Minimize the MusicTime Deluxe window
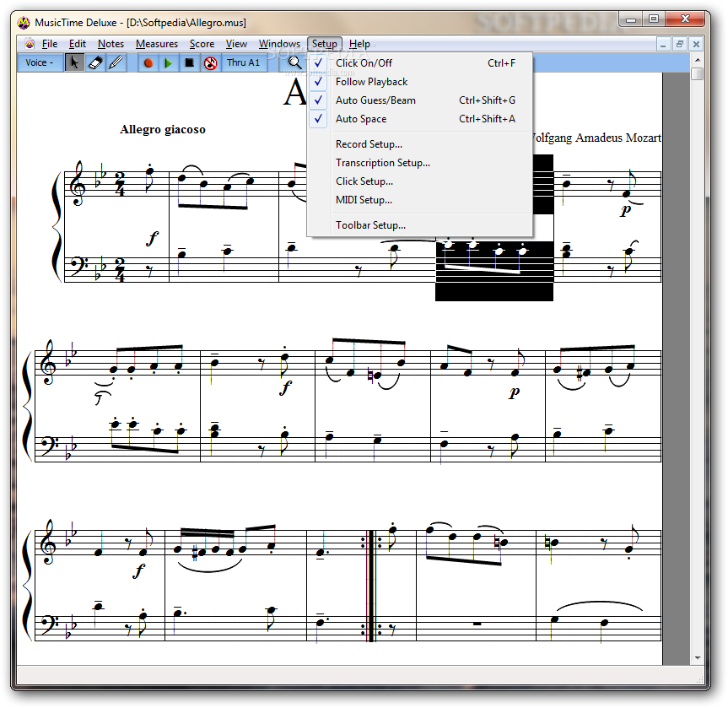The height and width of the screenshot is (708, 728). (631, 19)
